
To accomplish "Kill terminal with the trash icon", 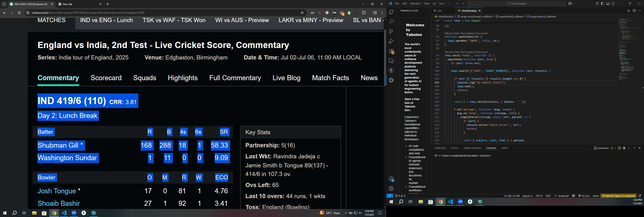I will 624,148.
